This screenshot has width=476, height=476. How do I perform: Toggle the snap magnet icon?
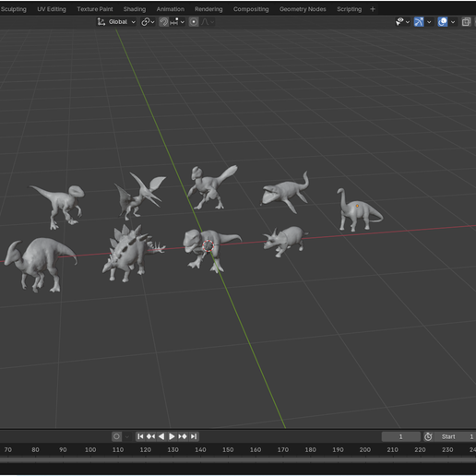[163, 22]
